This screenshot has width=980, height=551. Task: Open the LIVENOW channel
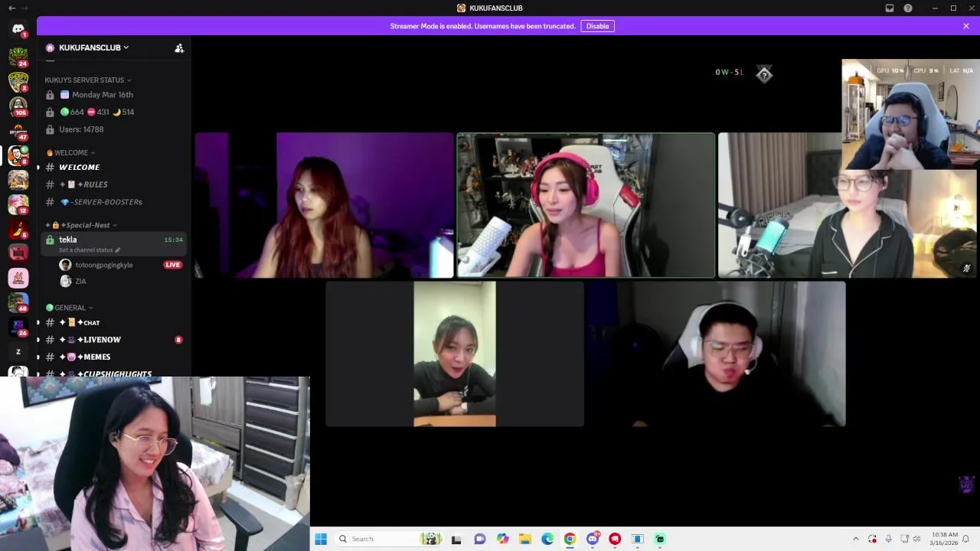click(113, 340)
